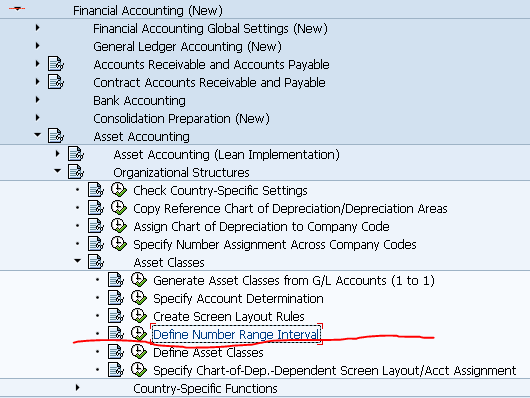The image size is (530, 398).
Task: Execute Generate Asset Classes from G/L Accounts
Action: tap(139, 280)
